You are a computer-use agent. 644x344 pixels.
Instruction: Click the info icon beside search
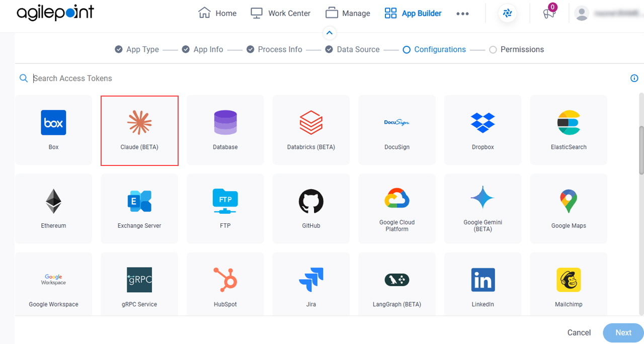click(634, 78)
